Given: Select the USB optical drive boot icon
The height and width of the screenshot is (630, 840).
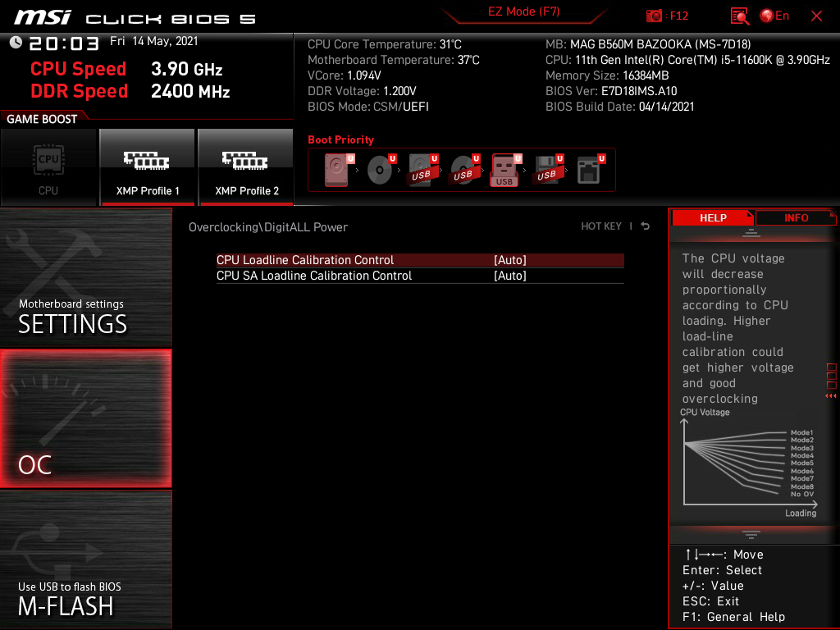Looking at the screenshot, I should tap(464, 170).
